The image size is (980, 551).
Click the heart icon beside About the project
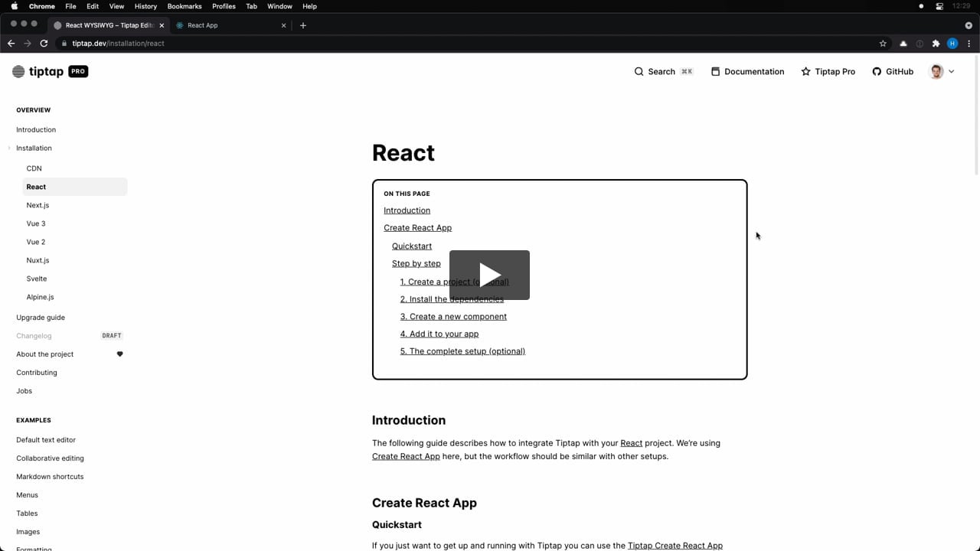pyautogui.click(x=119, y=354)
